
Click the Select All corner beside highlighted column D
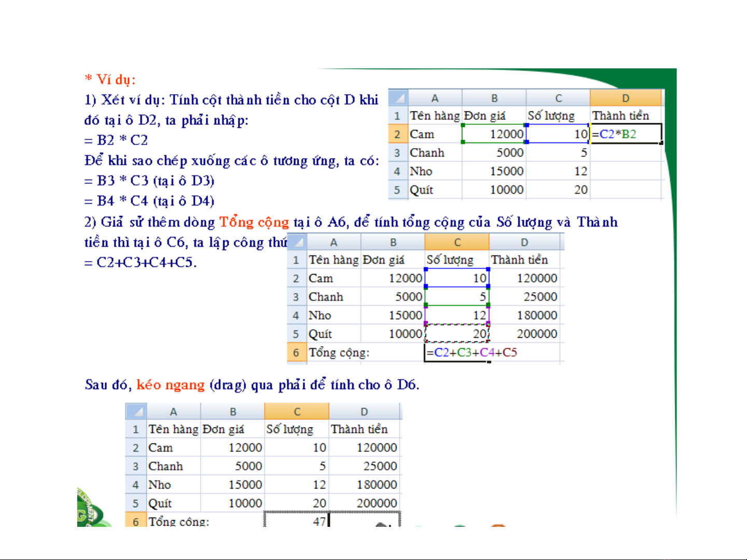(398, 98)
